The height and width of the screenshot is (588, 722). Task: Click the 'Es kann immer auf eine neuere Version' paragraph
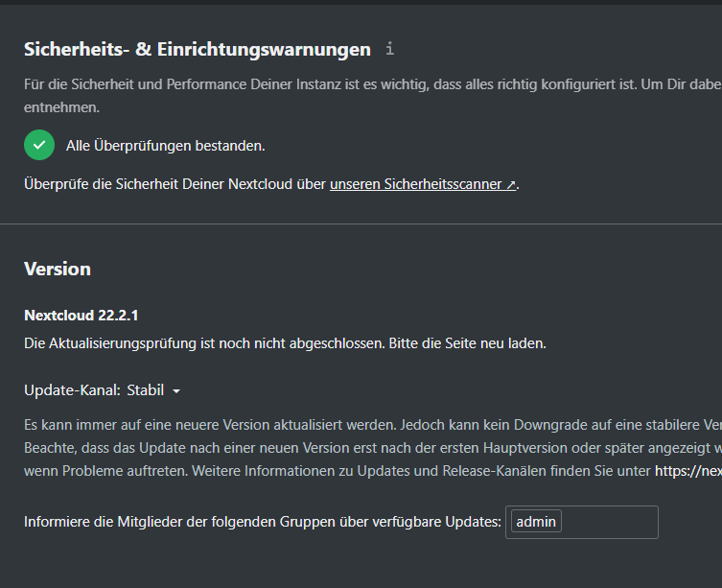tap(373, 447)
